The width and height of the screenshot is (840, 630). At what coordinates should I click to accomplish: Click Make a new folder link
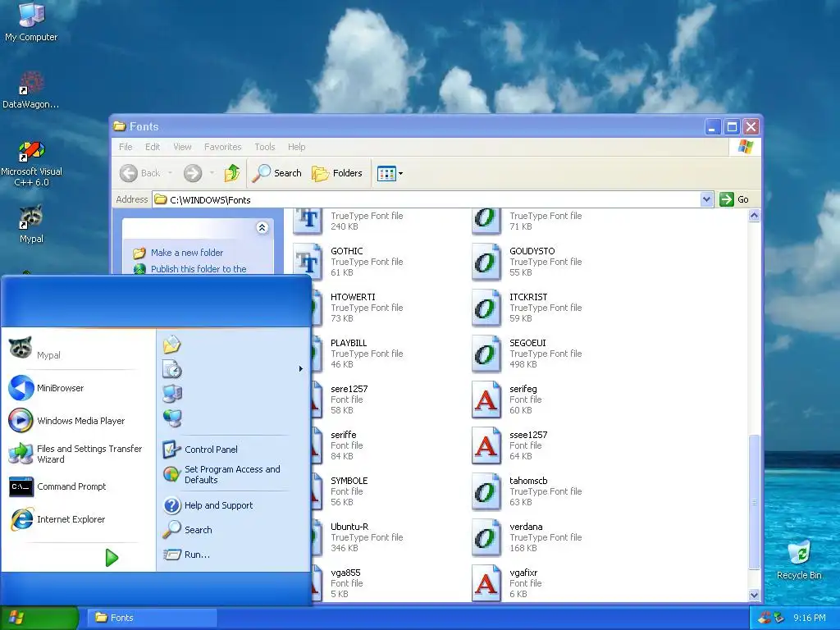[186, 253]
